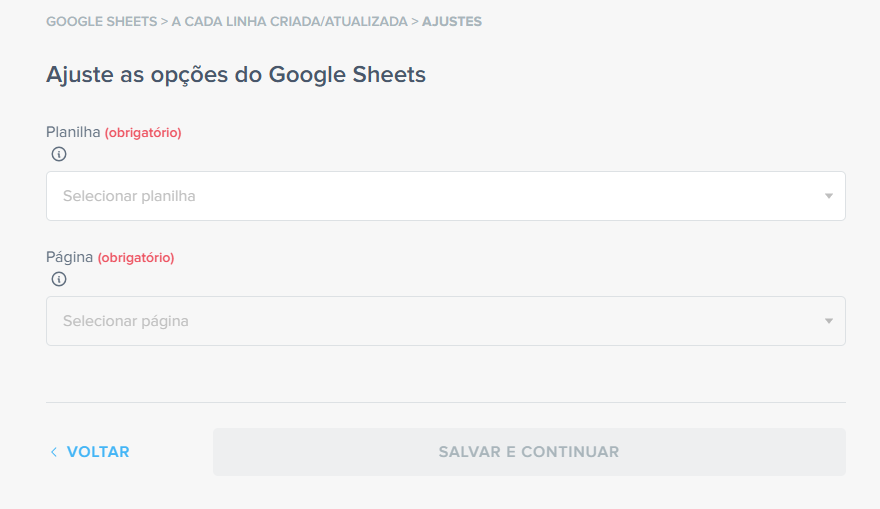The width and height of the screenshot is (880, 509).
Task: Select A CADA LINHA CRIADA/ATUALIZADA breadcrumb
Action: point(290,21)
